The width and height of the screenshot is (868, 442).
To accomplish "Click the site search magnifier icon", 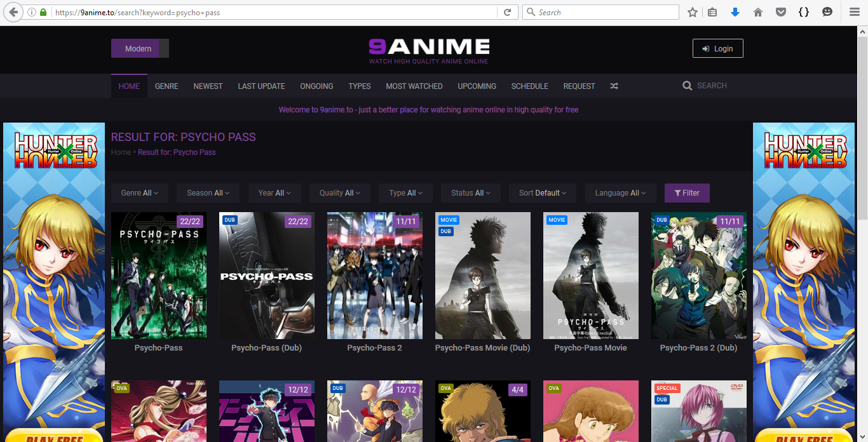I will click(x=687, y=86).
